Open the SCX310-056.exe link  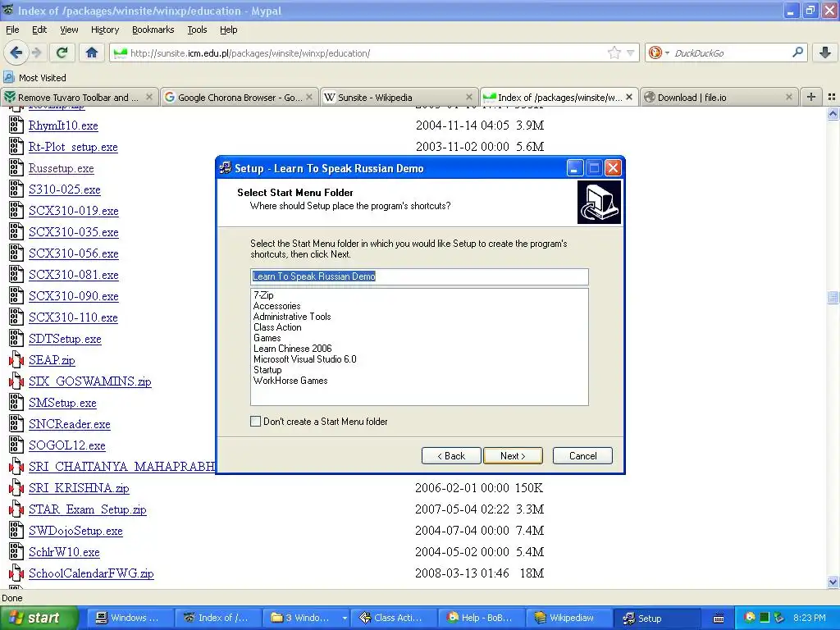pos(73,253)
